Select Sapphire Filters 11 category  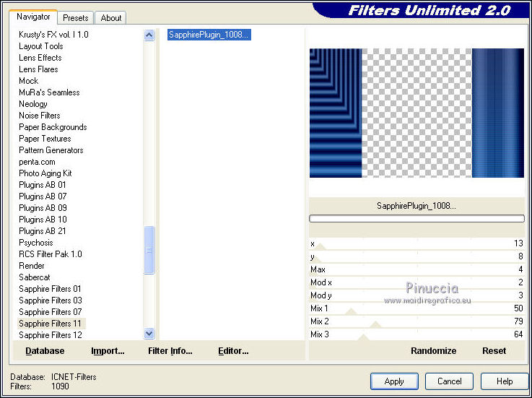click(x=51, y=324)
